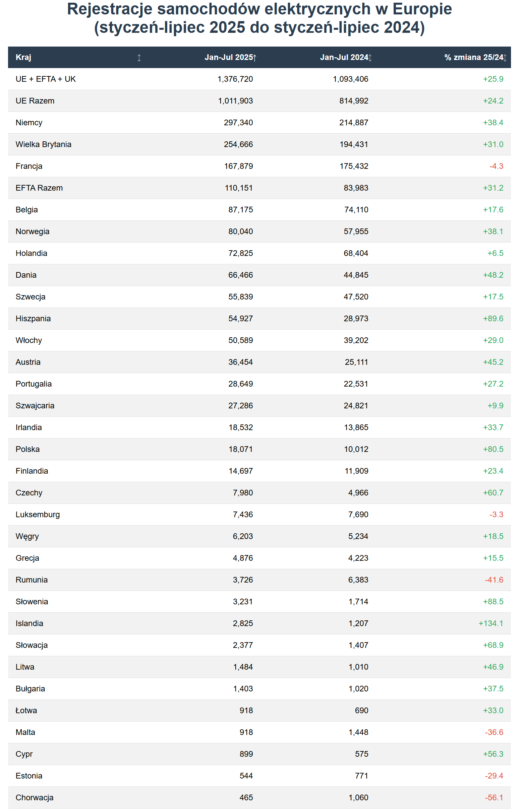Sort by the Jan-Jul 2024 header text
513x812 pixels.
pos(344,57)
